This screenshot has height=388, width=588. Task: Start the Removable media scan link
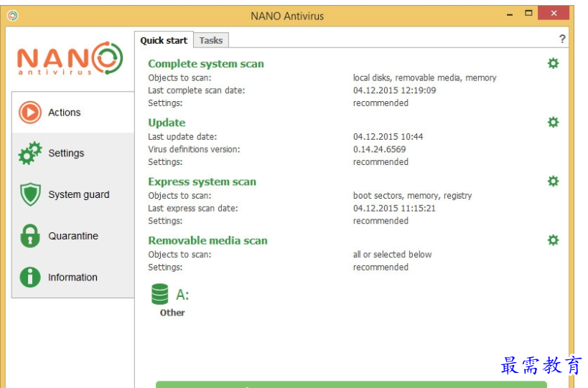207,240
